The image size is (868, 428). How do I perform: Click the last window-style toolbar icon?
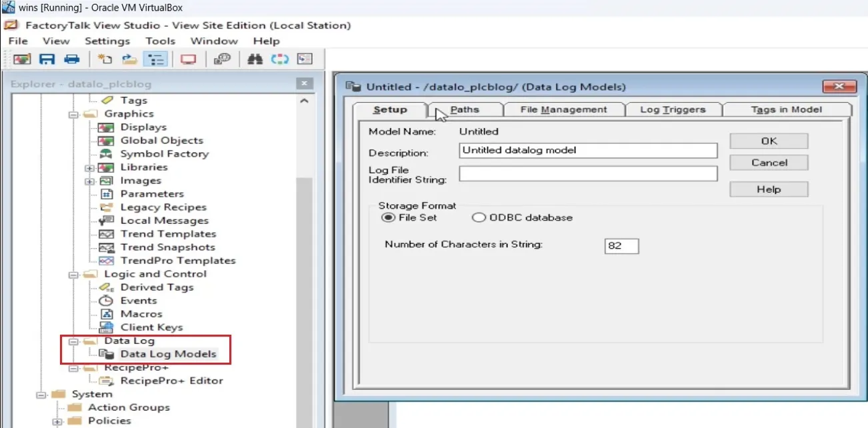coord(305,59)
